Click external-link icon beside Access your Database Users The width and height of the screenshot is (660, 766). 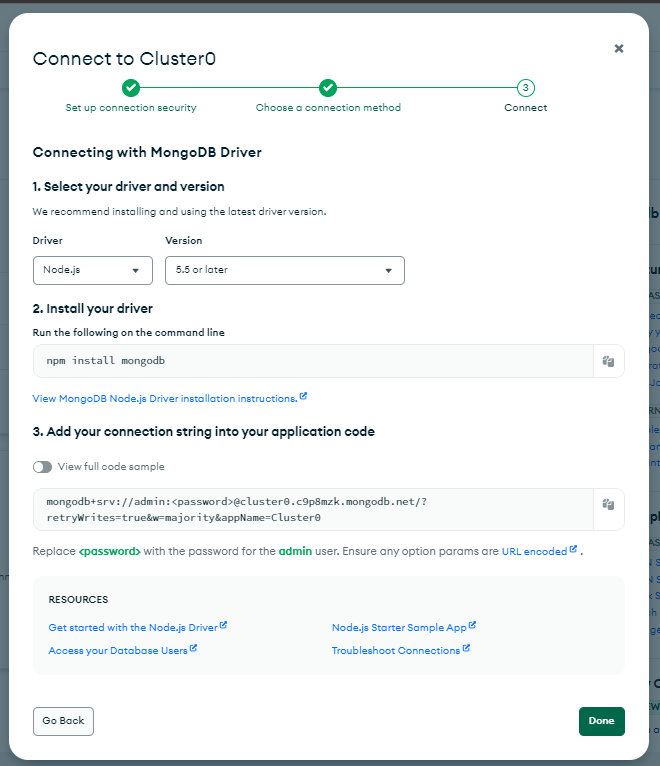click(193, 648)
